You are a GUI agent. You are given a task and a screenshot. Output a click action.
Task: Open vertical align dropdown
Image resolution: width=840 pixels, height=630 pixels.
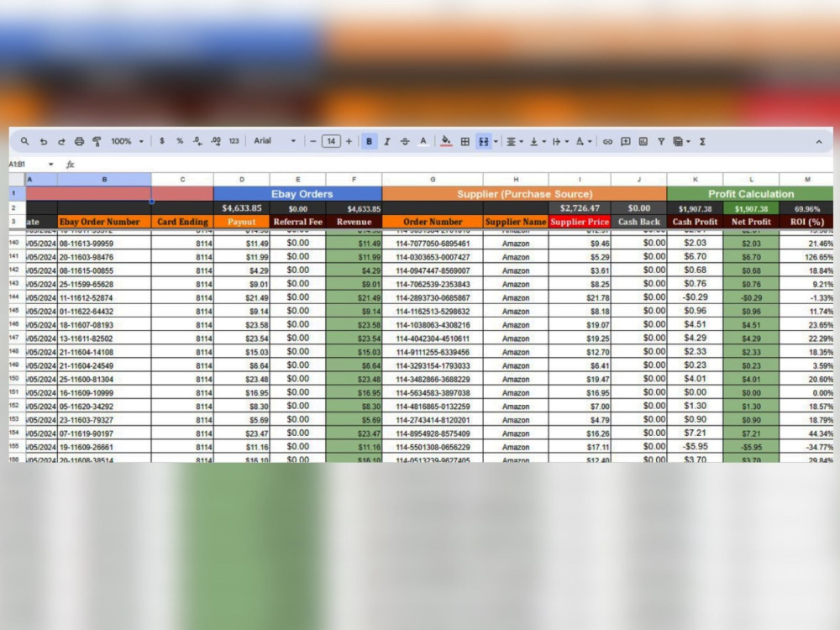(538, 141)
